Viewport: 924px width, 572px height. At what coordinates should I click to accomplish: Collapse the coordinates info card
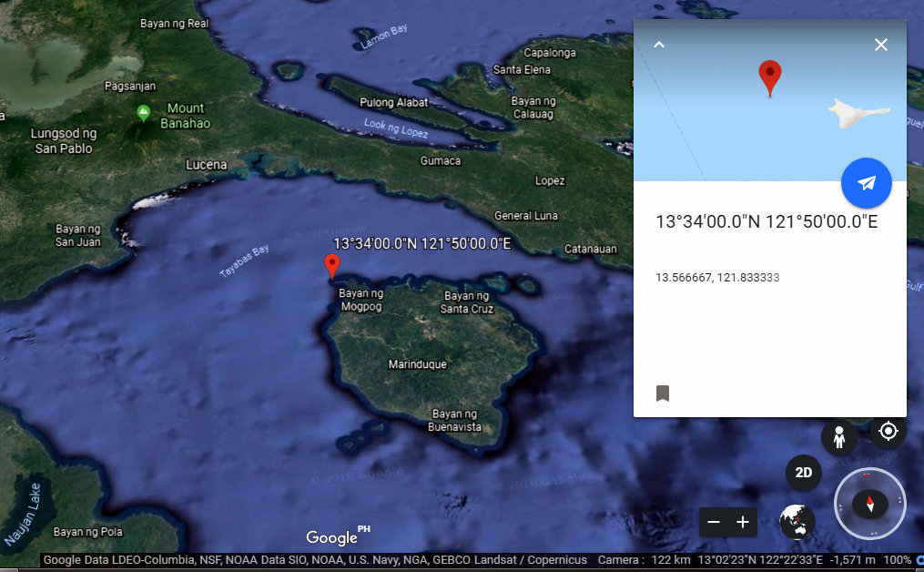[658, 44]
